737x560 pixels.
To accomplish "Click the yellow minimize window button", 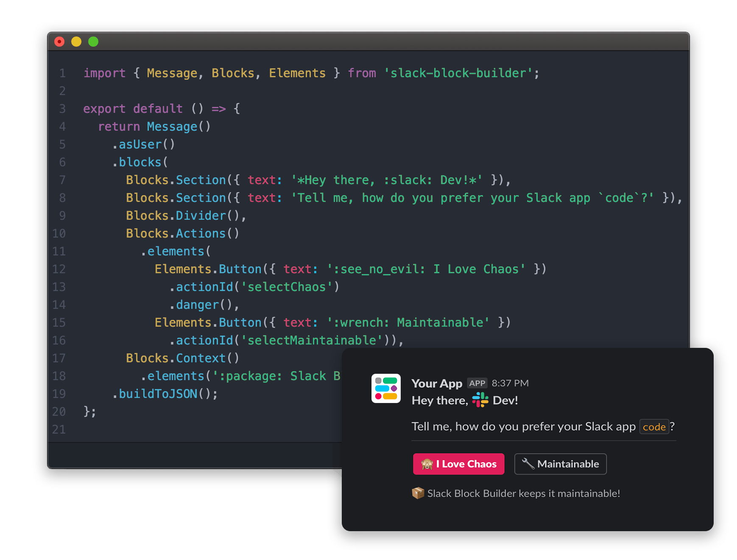I will pyautogui.click(x=76, y=42).
